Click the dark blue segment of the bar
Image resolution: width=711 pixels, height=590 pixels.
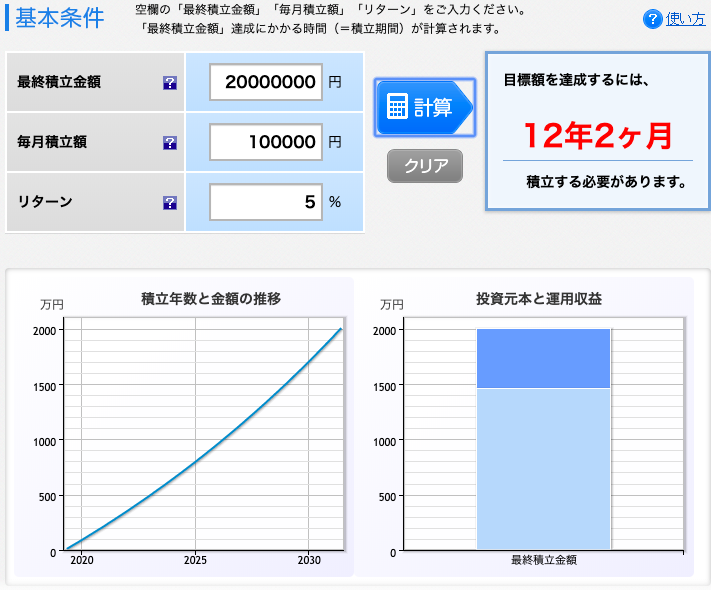pyautogui.click(x=543, y=358)
